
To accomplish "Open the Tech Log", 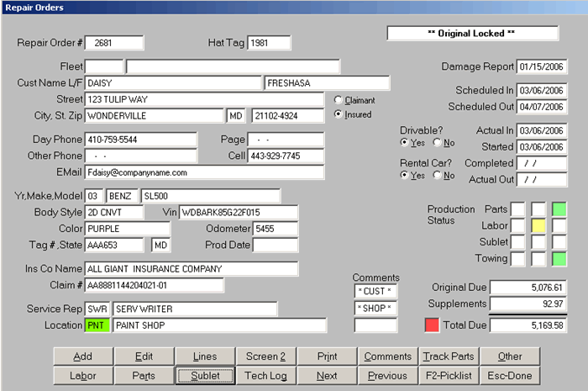I will coord(265,376).
